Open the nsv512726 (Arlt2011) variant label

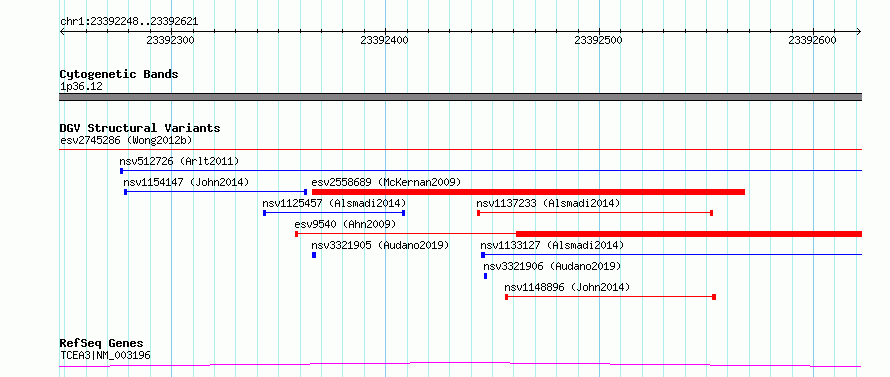click(179, 161)
